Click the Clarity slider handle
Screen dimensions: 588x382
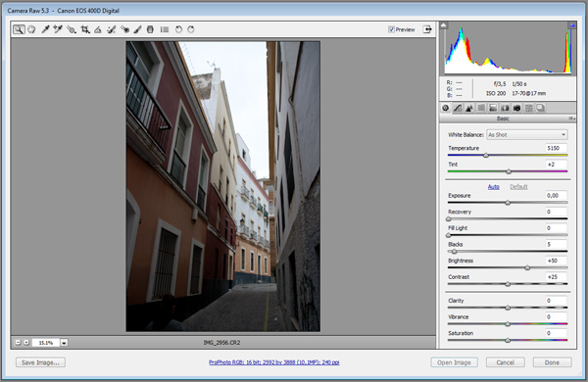click(508, 308)
